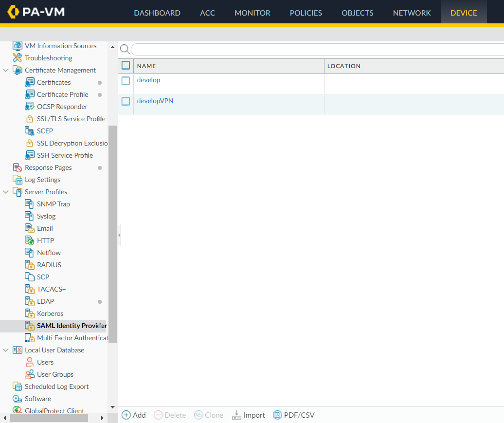Screen dimensions: 504x423
Task: Check the box next to develop
Action: pos(126,81)
